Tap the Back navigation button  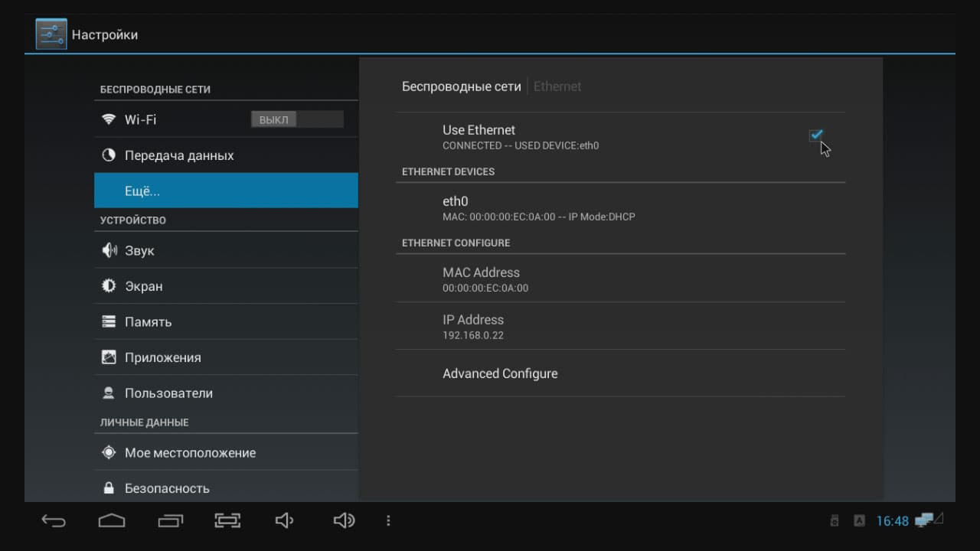(54, 520)
